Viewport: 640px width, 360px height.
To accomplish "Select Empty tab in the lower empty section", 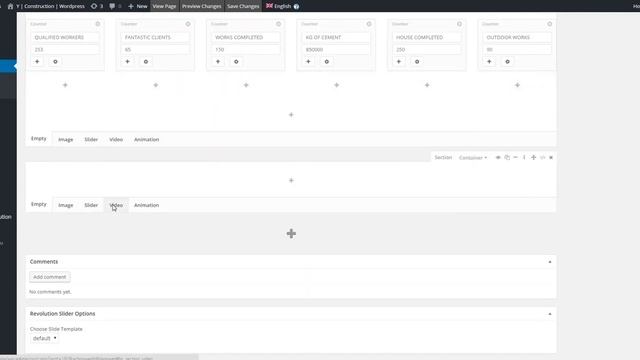I will pyautogui.click(x=39, y=204).
